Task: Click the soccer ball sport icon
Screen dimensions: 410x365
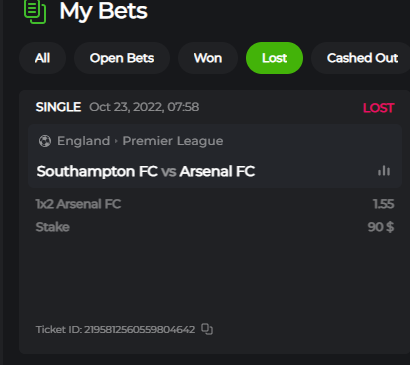Action: (x=45, y=141)
